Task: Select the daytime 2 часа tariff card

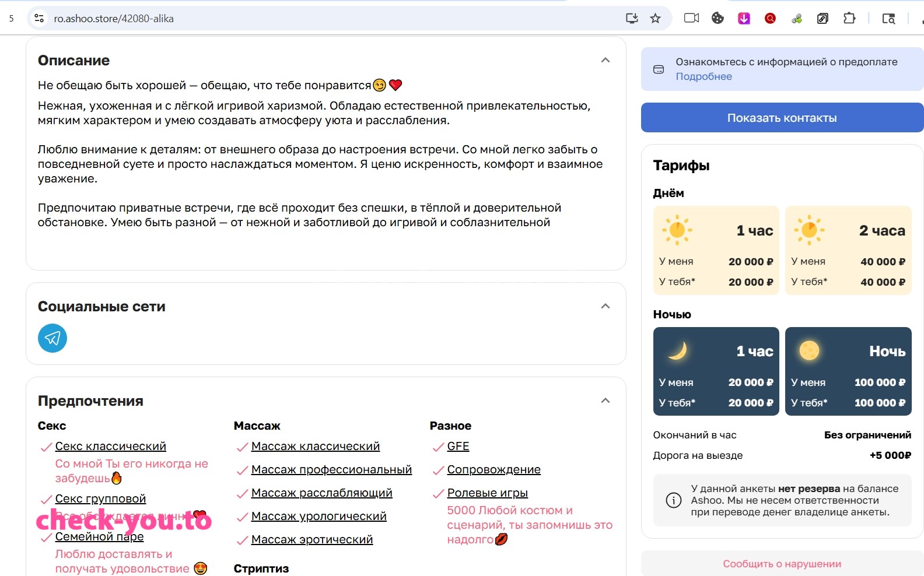Action: coord(848,250)
